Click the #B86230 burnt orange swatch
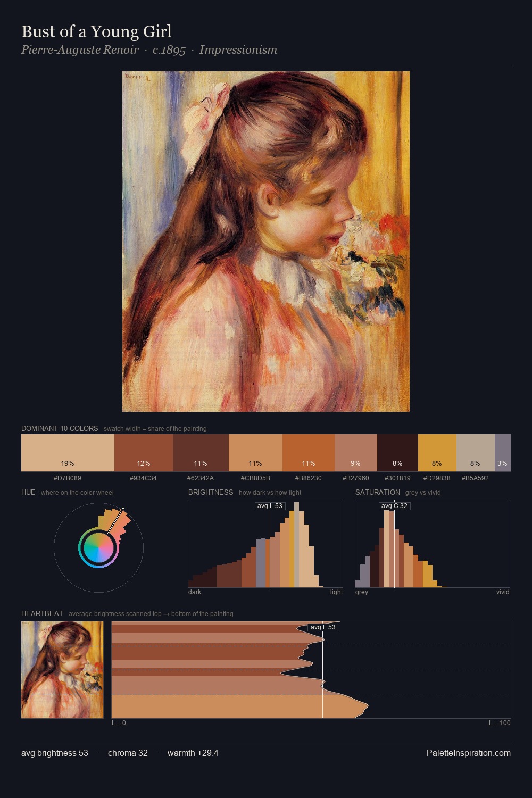532x798 pixels. pyautogui.click(x=309, y=453)
